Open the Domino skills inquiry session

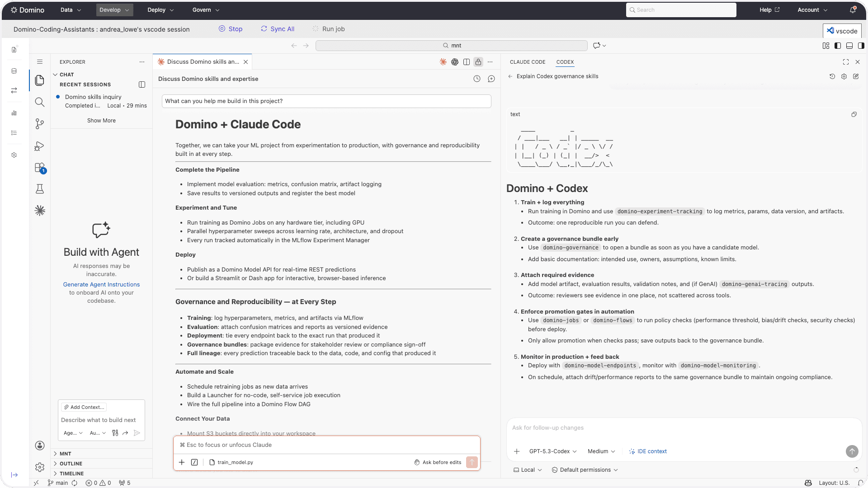pos(102,101)
